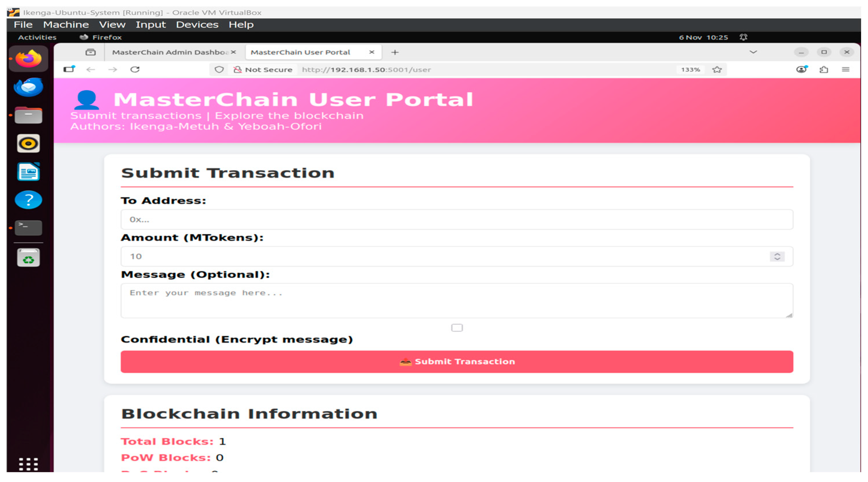The image size is (868, 482).
Task: Click the Amount field stepper arrows
Action: click(x=777, y=256)
